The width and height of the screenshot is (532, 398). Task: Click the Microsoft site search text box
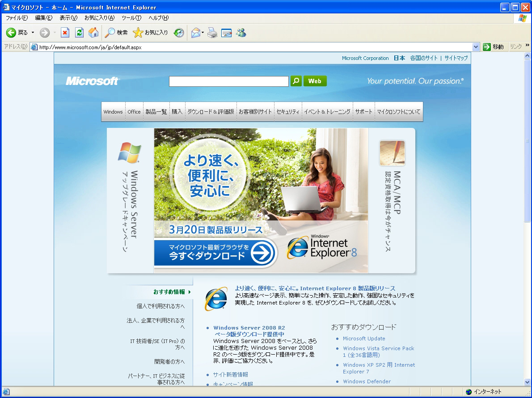click(x=229, y=81)
